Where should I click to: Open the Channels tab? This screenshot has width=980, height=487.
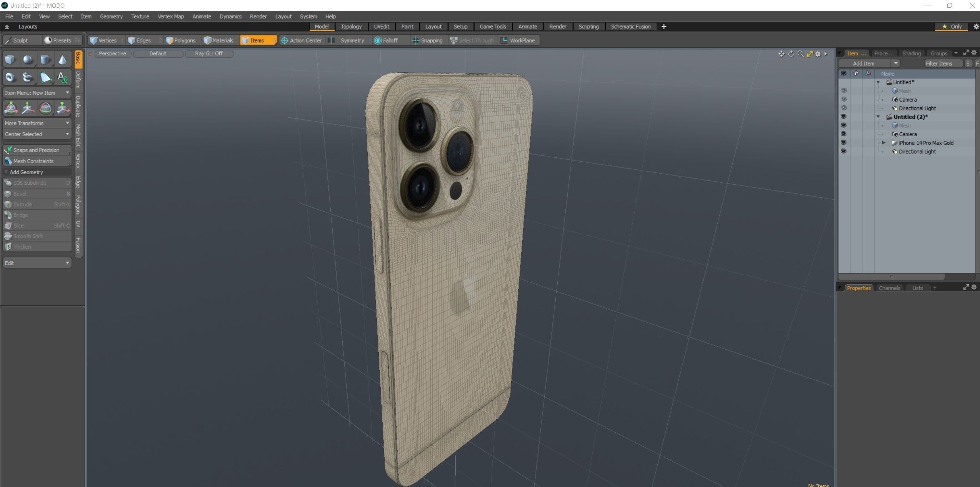tap(889, 288)
